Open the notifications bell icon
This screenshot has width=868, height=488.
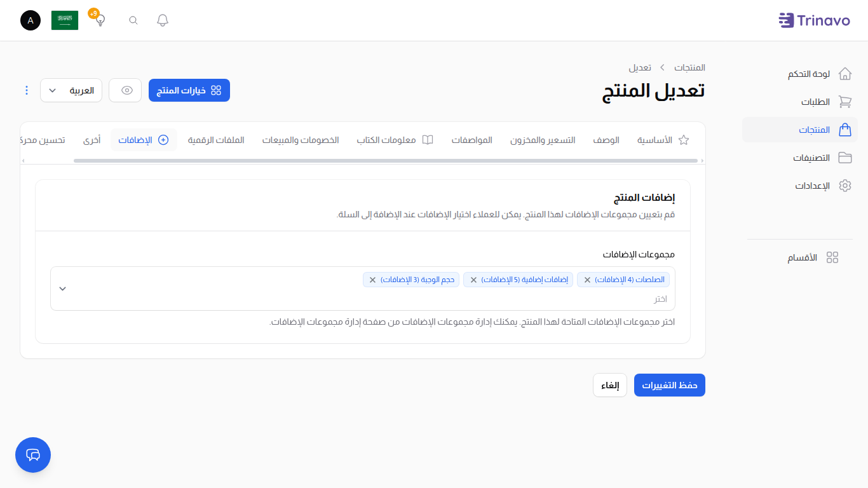(x=162, y=20)
